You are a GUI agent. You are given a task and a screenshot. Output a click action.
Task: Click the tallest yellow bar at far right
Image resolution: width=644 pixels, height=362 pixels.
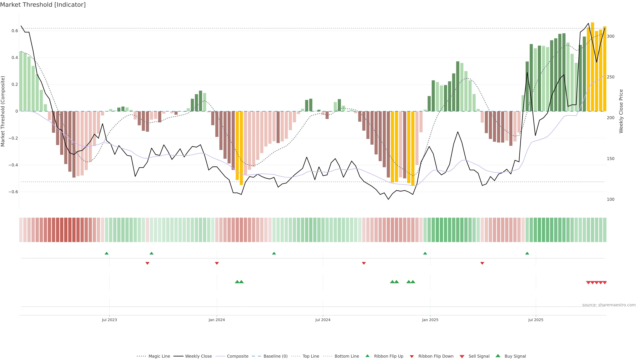pyautogui.click(x=593, y=67)
